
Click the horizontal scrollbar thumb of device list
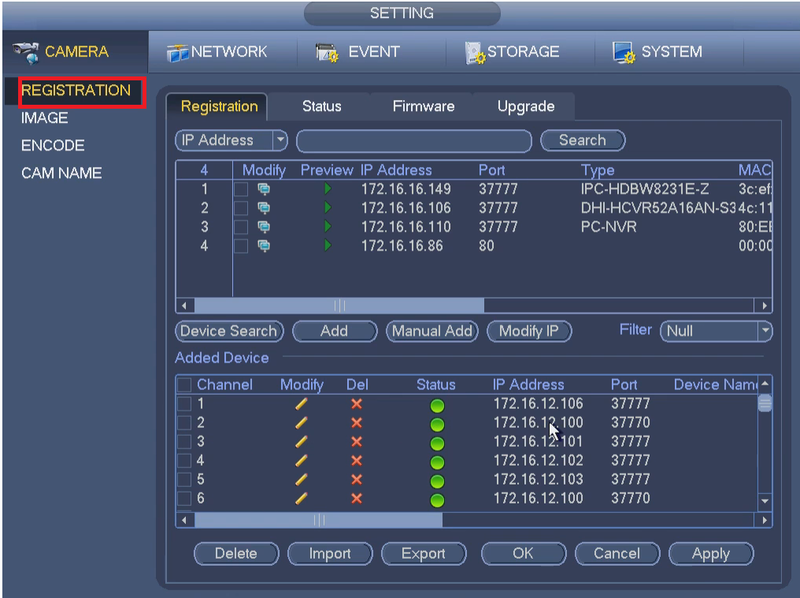click(339, 306)
